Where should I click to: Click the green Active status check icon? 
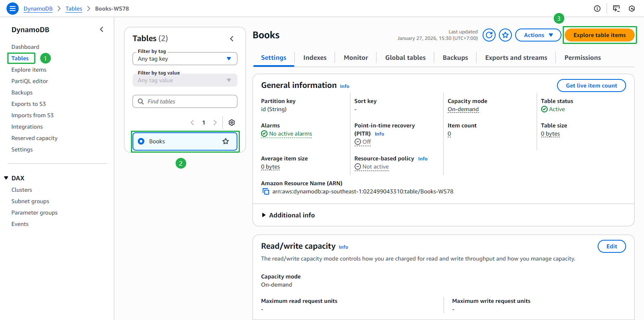click(544, 109)
